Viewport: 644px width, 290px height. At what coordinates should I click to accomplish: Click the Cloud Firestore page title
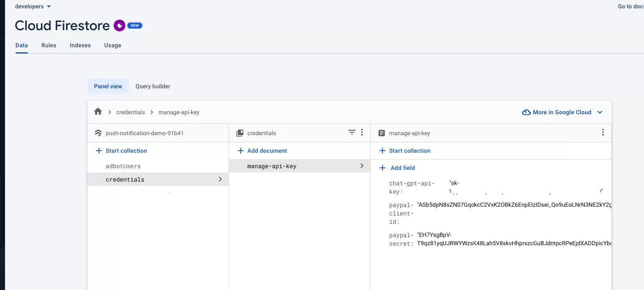pyautogui.click(x=62, y=26)
